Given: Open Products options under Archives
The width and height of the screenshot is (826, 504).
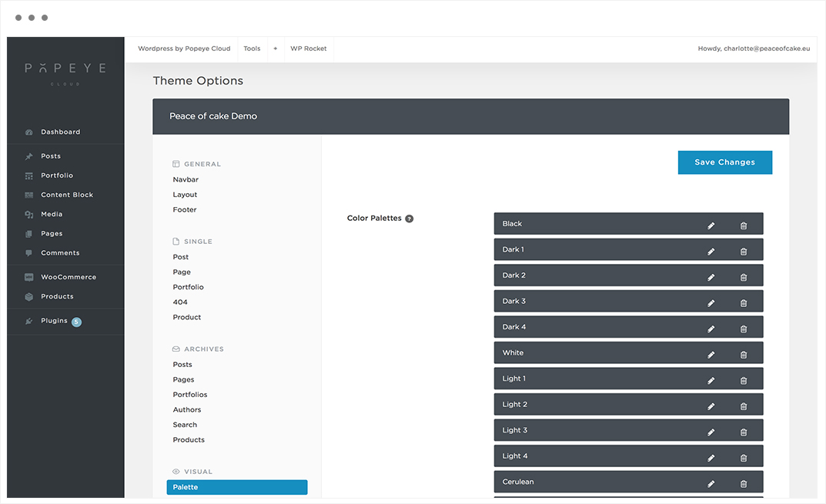Looking at the screenshot, I should (x=189, y=439).
